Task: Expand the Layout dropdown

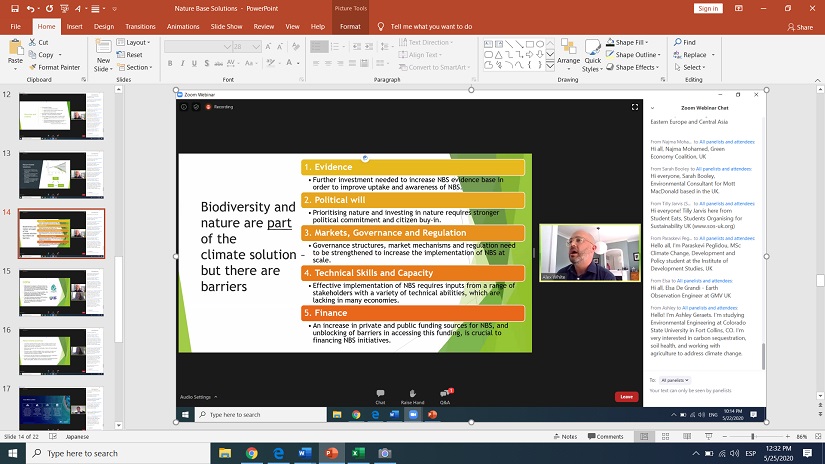Action: [x=137, y=42]
